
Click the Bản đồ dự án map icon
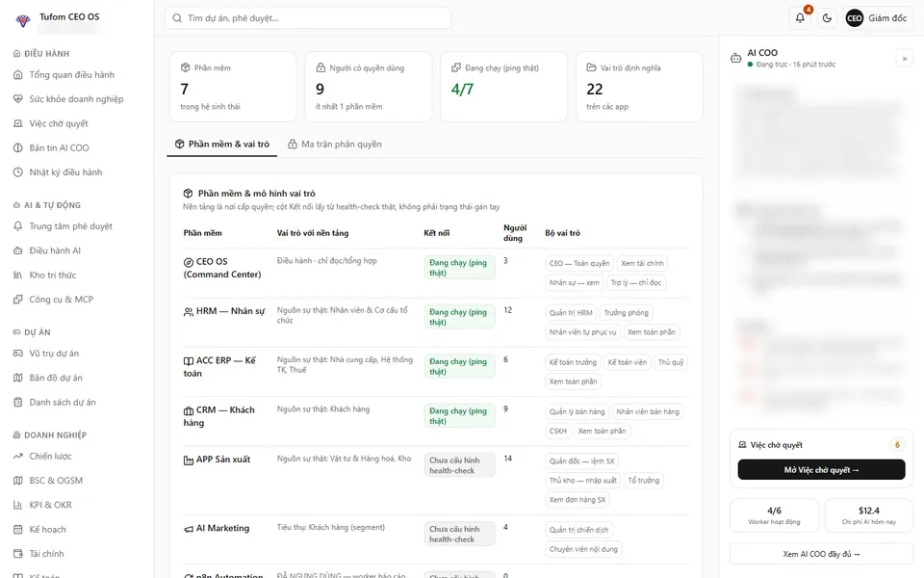[x=18, y=378]
